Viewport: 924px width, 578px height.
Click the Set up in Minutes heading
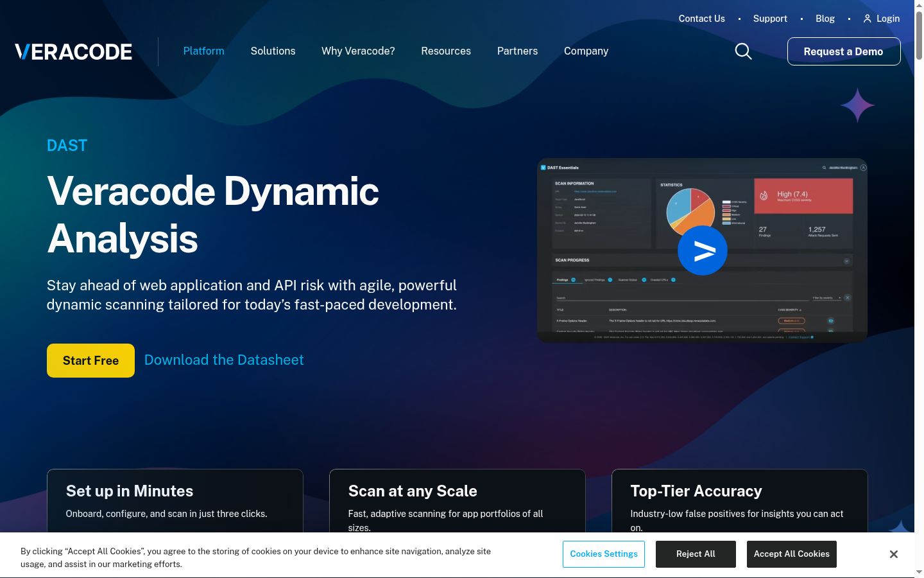coord(130,491)
